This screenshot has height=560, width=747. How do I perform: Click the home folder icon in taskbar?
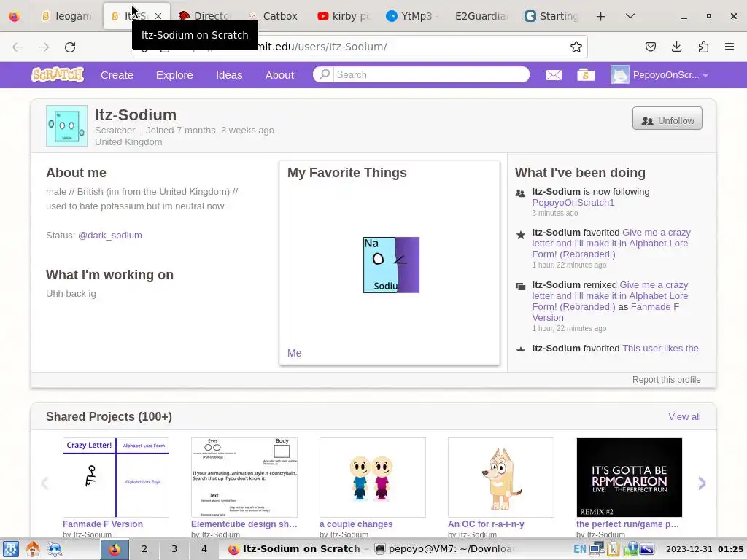[33, 549]
